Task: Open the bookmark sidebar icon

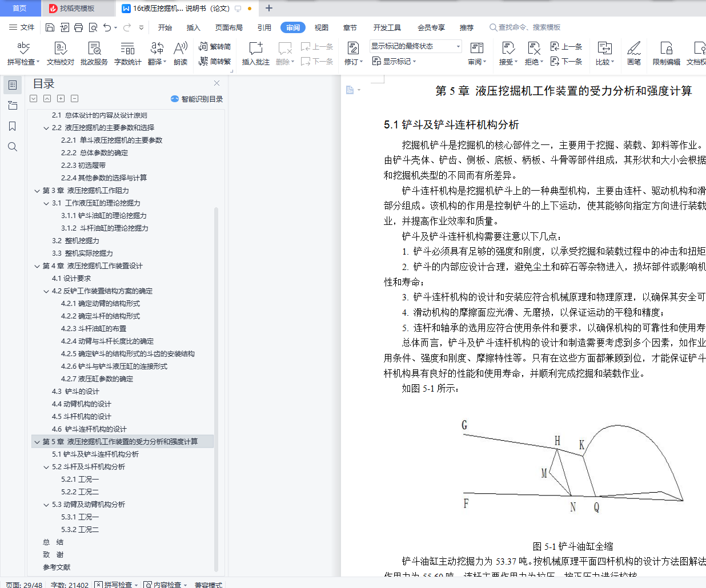Action: click(13, 126)
